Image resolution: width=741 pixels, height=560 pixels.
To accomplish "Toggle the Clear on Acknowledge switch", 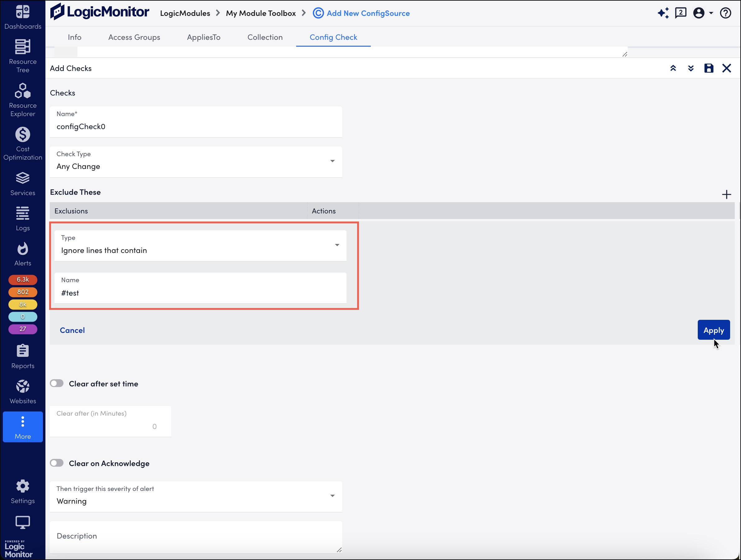I will tap(57, 463).
